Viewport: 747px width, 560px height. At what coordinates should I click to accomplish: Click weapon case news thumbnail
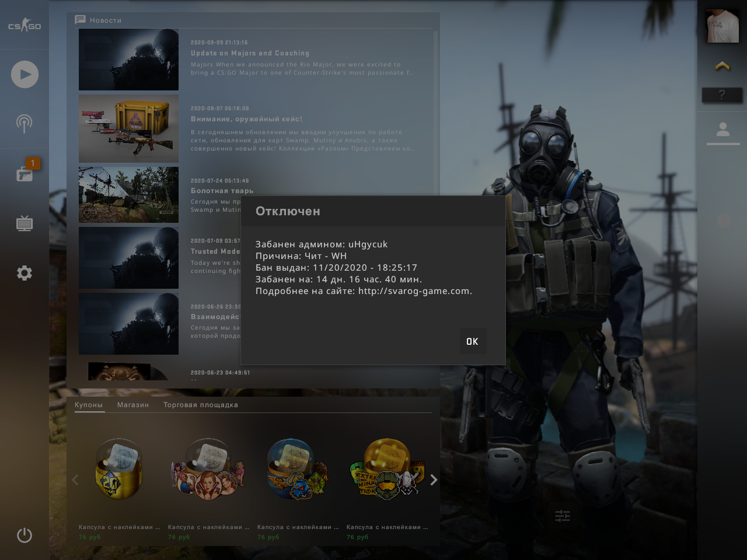[x=128, y=128]
